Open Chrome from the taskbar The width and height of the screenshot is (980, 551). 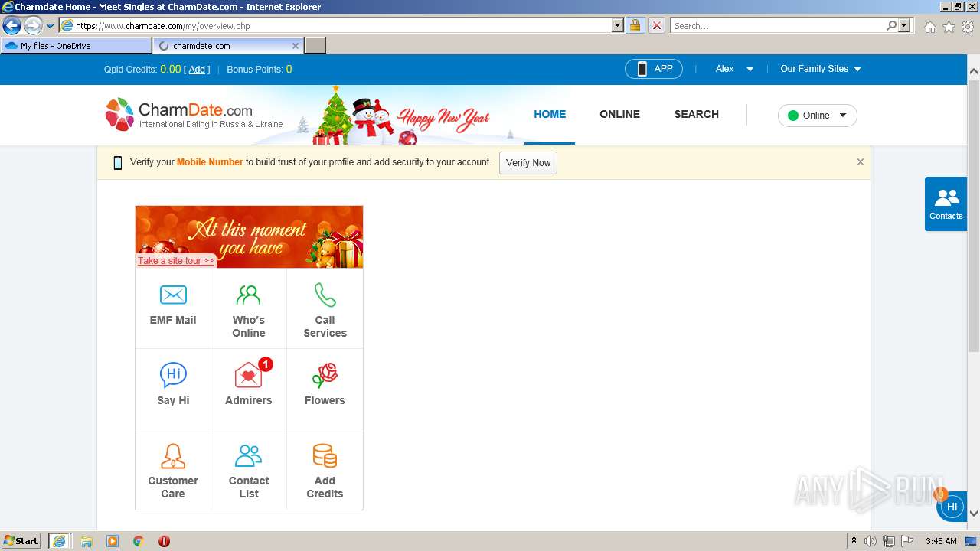(x=138, y=541)
